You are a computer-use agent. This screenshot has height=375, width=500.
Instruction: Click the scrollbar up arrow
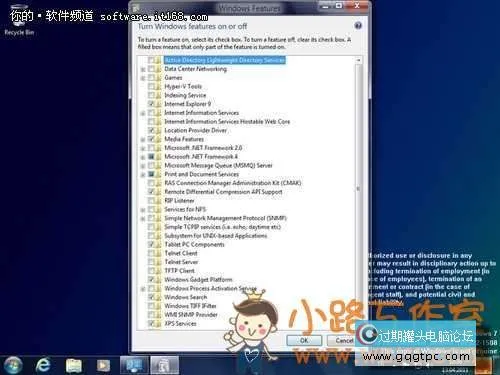click(x=359, y=60)
